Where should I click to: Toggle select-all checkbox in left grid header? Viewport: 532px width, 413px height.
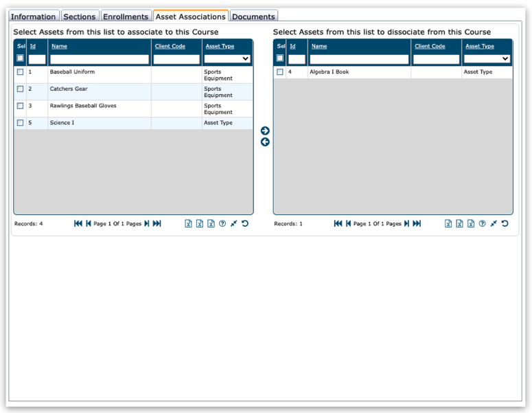(20, 58)
